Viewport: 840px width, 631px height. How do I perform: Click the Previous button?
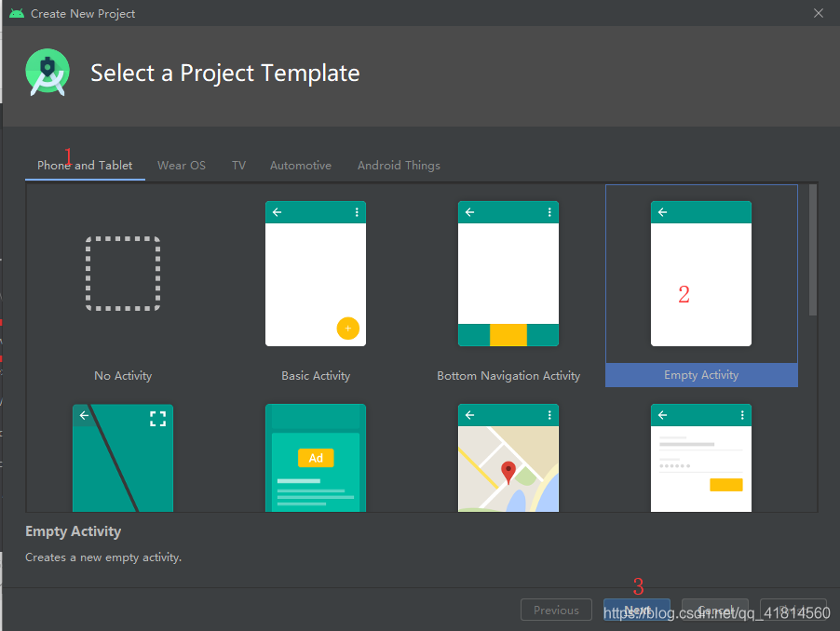(x=556, y=610)
